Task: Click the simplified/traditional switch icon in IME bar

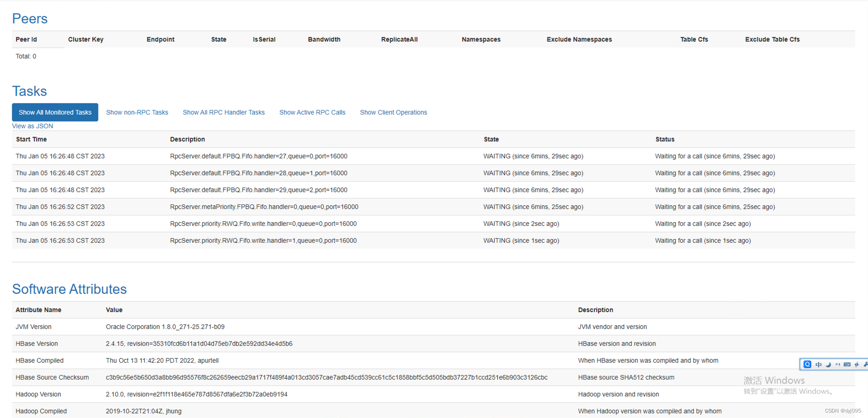Action: [857, 364]
